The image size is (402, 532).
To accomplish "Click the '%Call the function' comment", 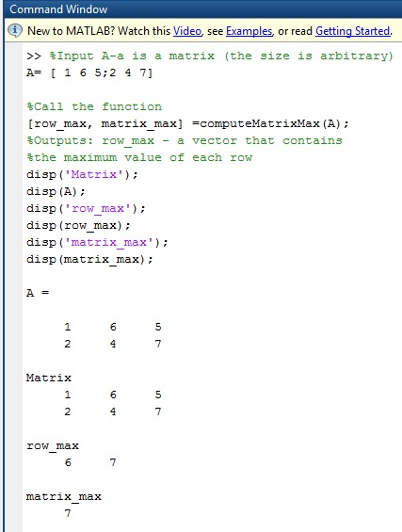I will 94,106.
